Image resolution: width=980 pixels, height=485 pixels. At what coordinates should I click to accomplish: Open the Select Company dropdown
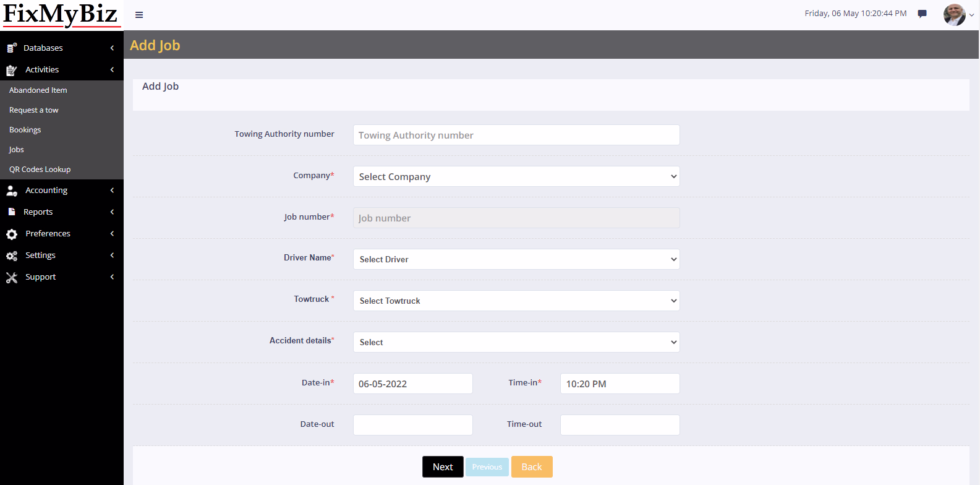click(x=516, y=176)
